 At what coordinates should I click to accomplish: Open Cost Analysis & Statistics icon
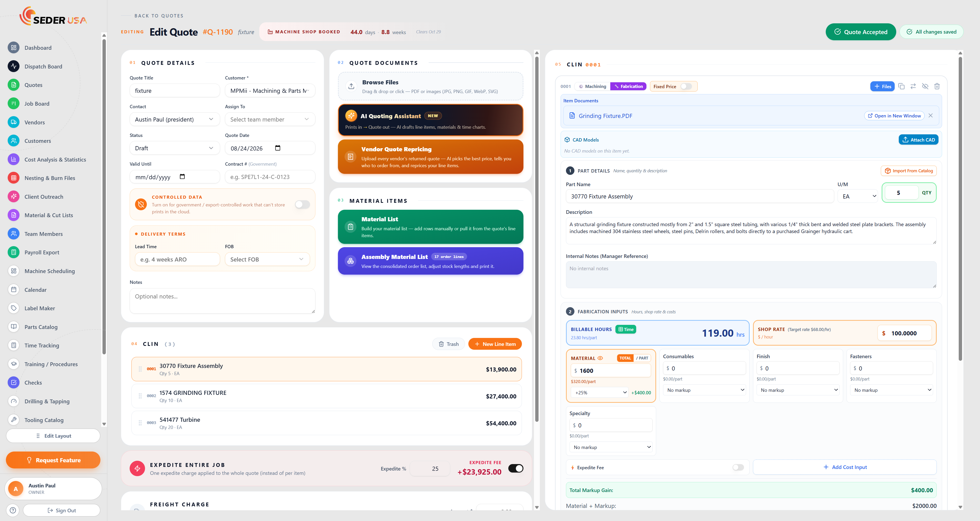click(x=14, y=159)
